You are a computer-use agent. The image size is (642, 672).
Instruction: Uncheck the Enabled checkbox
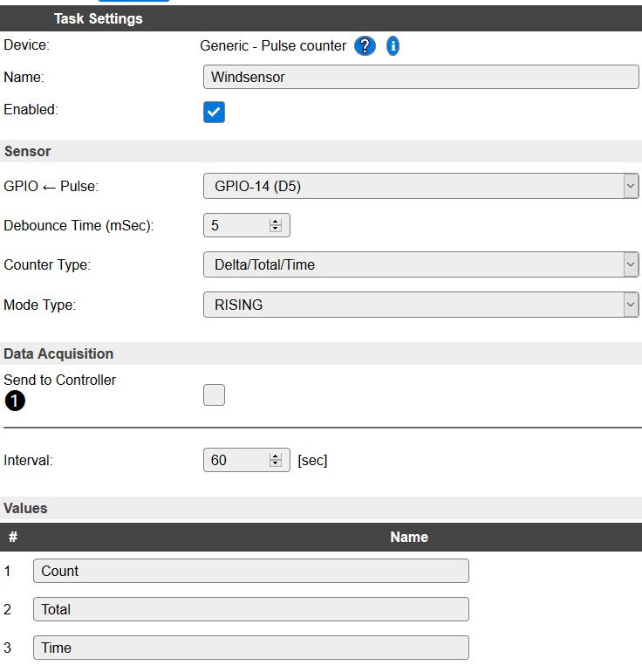(x=214, y=112)
